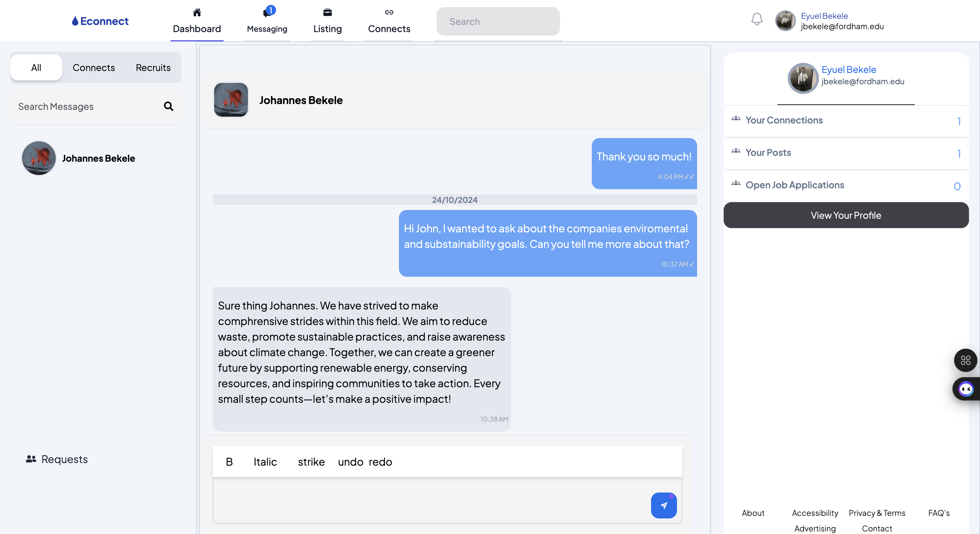Click the About footer link
This screenshot has height=534, width=980.
tap(753, 513)
